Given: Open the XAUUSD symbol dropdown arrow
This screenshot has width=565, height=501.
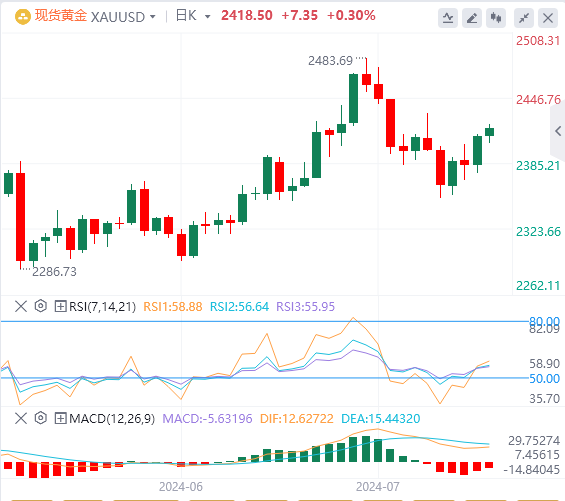Looking at the screenshot, I should click(x=152, y=17).
